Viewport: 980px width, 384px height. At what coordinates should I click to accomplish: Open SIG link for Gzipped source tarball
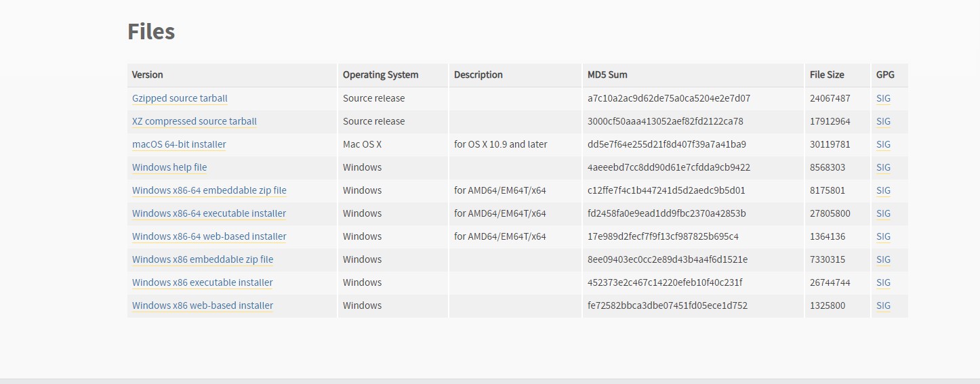pyautogui.click(x=883, y=98)
